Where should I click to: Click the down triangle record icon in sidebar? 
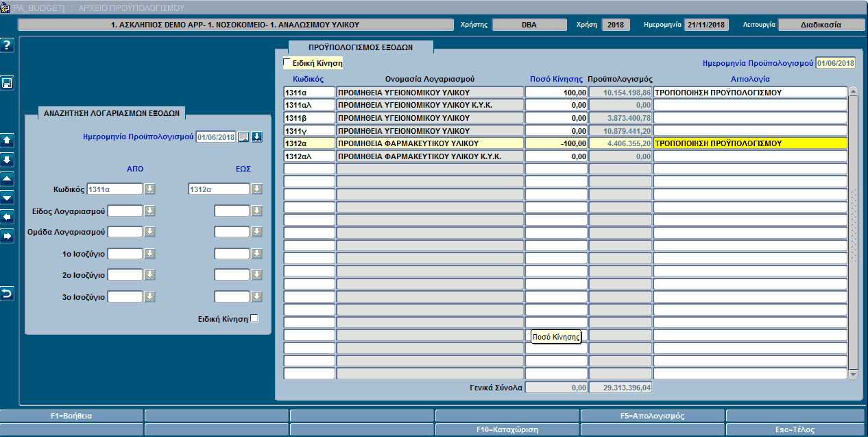coord(7,198)
